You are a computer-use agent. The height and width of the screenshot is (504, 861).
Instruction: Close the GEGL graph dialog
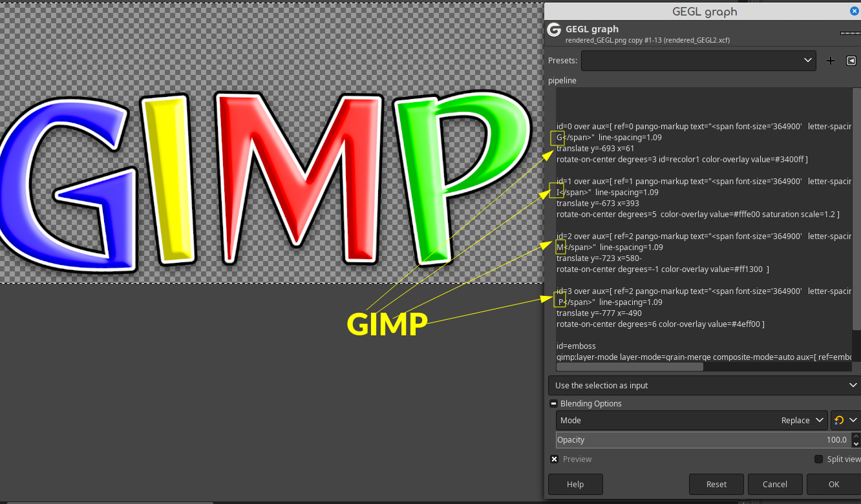854,11
